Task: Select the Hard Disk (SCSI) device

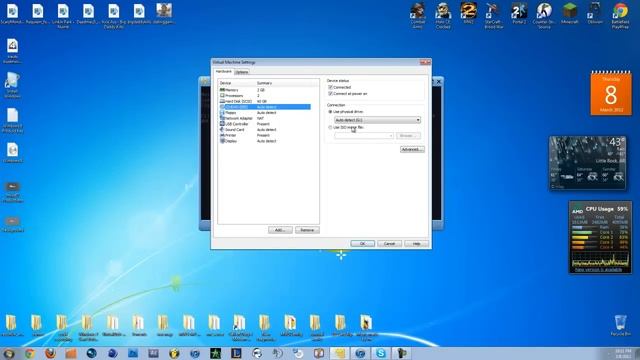Action: pos(265,101)
